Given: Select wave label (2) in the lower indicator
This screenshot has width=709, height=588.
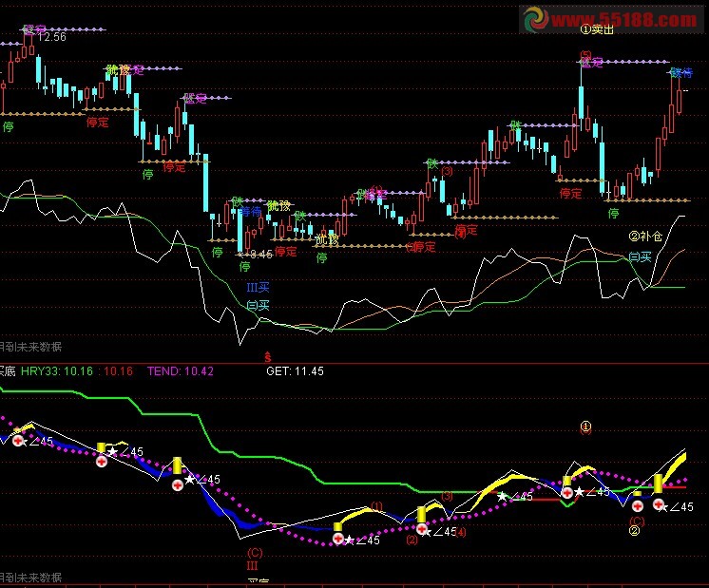Looking at the screenshot, I should click(412, 540).
